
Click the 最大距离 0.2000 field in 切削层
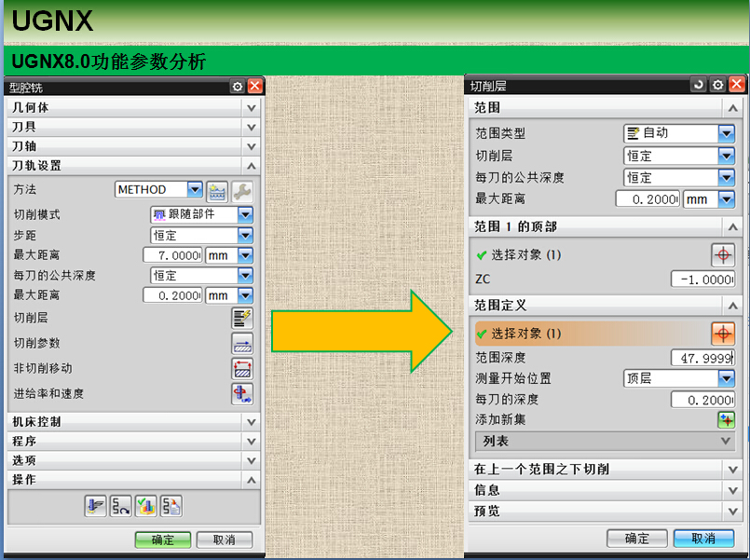tap(648, 199)
